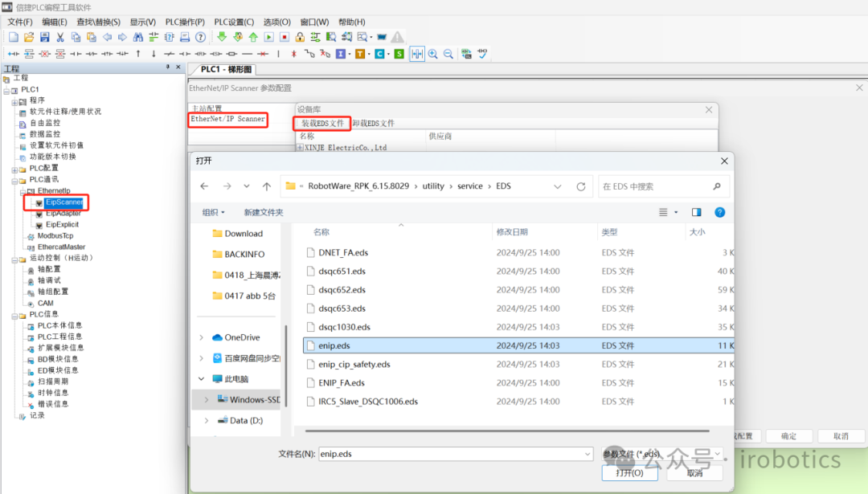868x494 pixels.
Task: Click the Cut scissors icon
Action: click(x=59, y=37)
